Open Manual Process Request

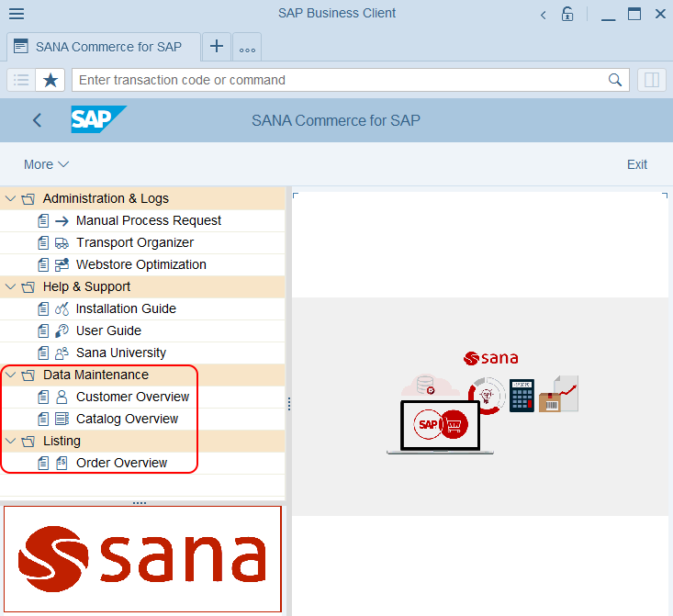(149, 220)
